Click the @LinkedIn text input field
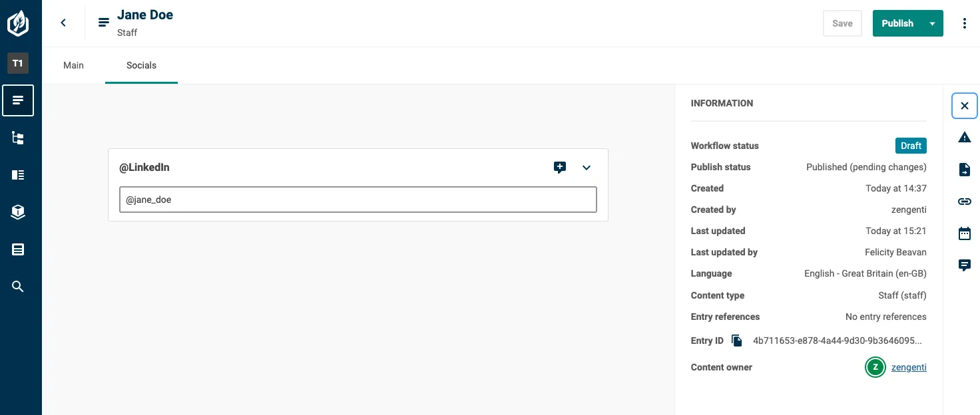This screenshot has width=980, height=415. pyautogui.click(x=358, y=200)
